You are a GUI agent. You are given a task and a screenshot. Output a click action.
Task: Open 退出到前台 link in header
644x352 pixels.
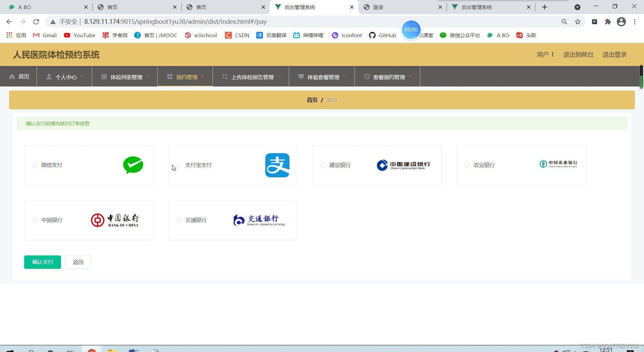(578, 55)
